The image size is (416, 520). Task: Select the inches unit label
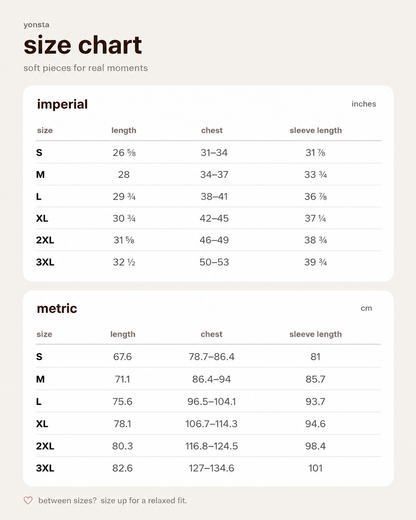coord(364,104)
